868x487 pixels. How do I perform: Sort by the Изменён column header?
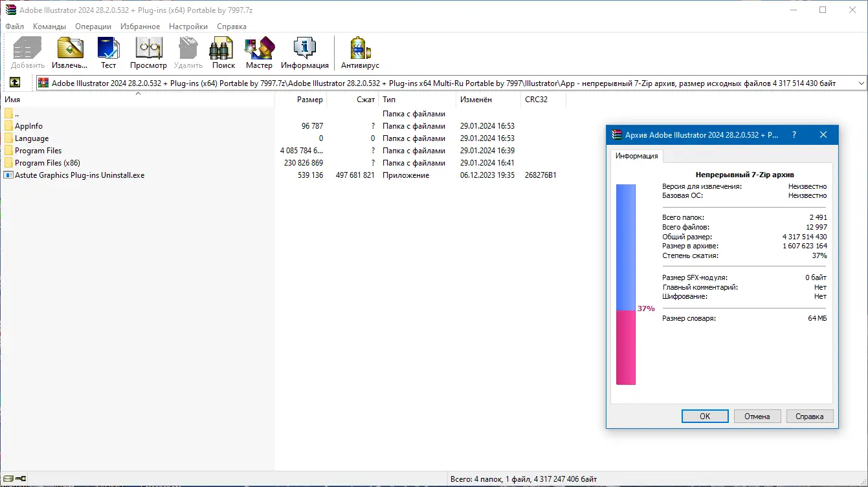[x=488, y=100]
